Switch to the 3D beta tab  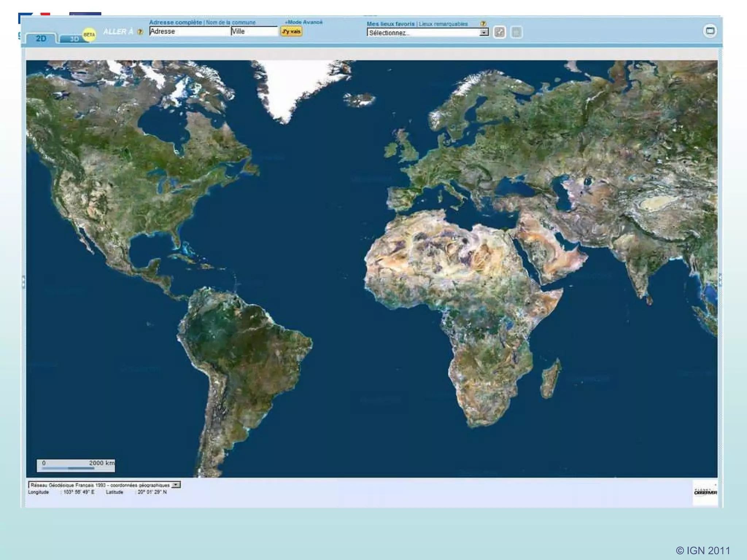click(74, 39)
